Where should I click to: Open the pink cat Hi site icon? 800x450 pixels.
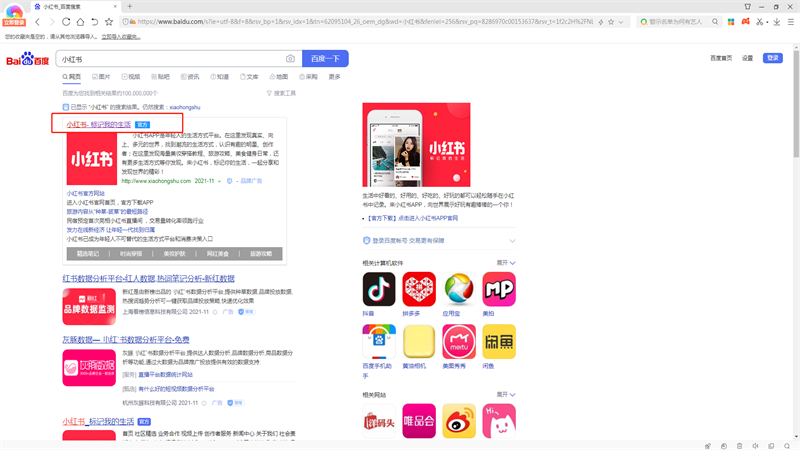[499, 421]
